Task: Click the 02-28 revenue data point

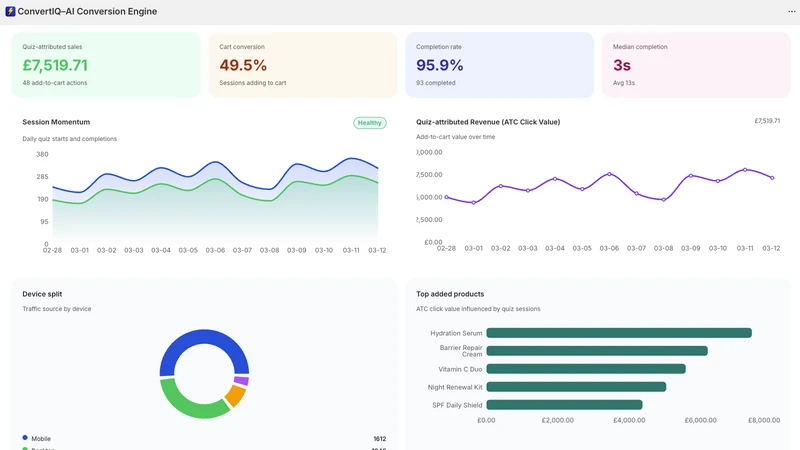Action: (446, 197)
